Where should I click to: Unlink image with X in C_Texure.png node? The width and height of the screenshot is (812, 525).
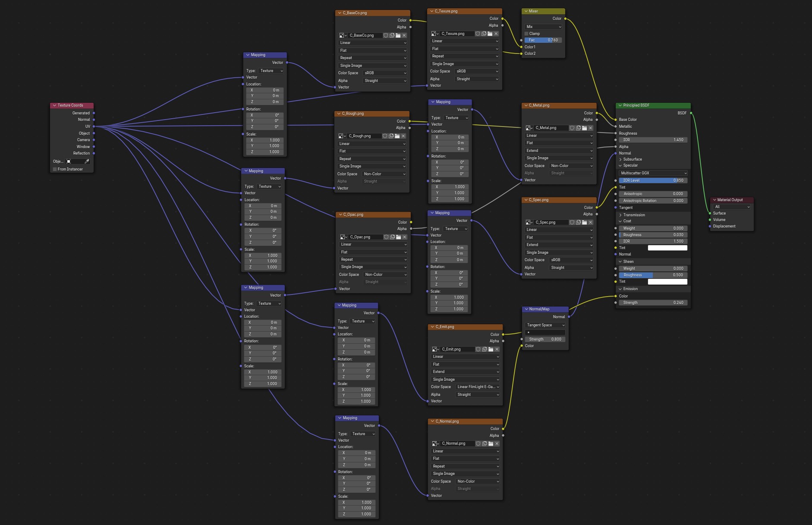click(496, 34)
